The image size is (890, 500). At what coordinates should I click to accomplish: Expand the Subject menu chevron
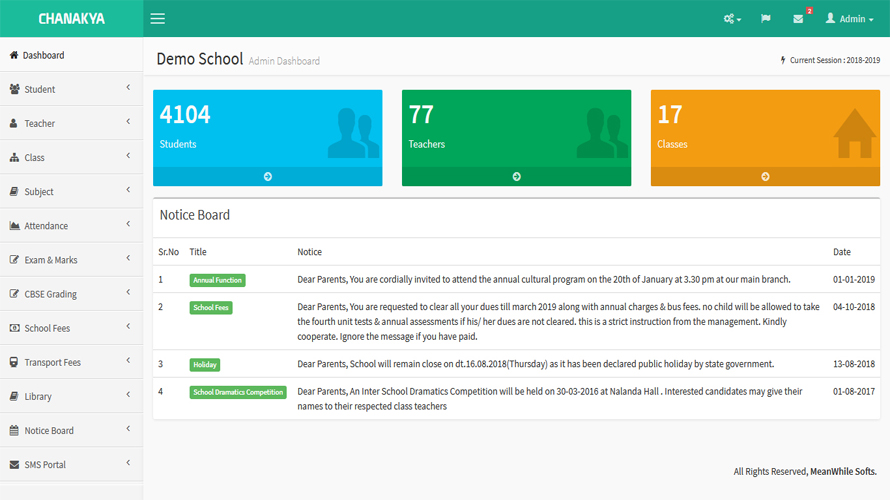tap(128, 190)
